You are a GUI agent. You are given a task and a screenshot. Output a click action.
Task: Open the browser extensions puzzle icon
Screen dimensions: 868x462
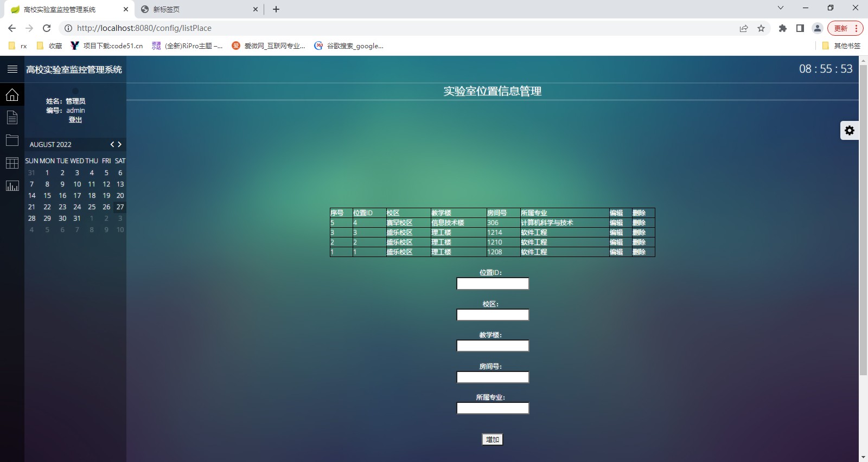(783, 28)
